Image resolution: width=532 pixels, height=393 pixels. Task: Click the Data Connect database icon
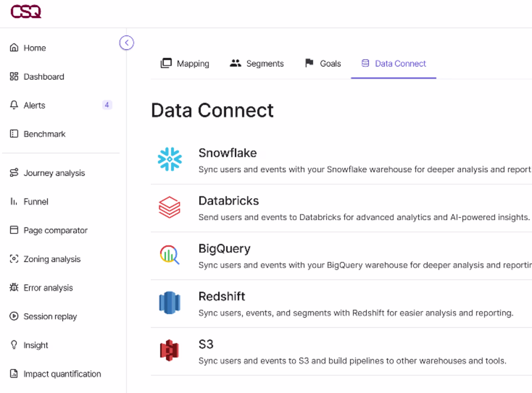coord(365,63)
